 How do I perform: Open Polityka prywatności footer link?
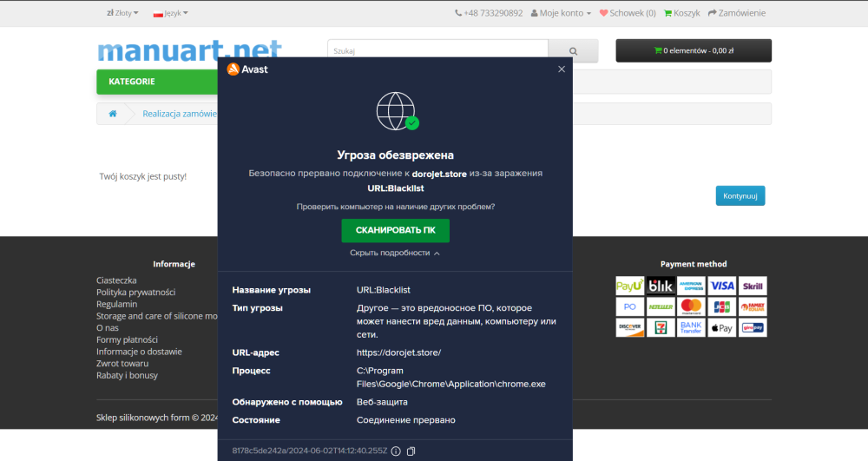pos(135,293)
